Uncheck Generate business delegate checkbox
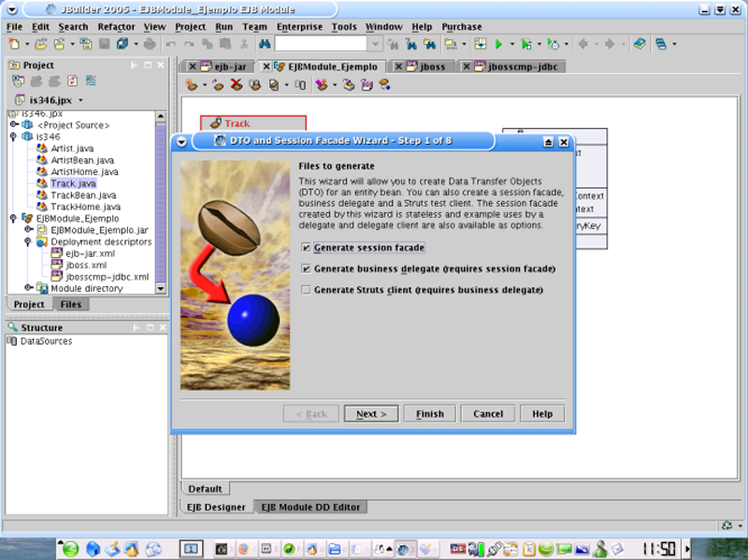 click(307, 269)
